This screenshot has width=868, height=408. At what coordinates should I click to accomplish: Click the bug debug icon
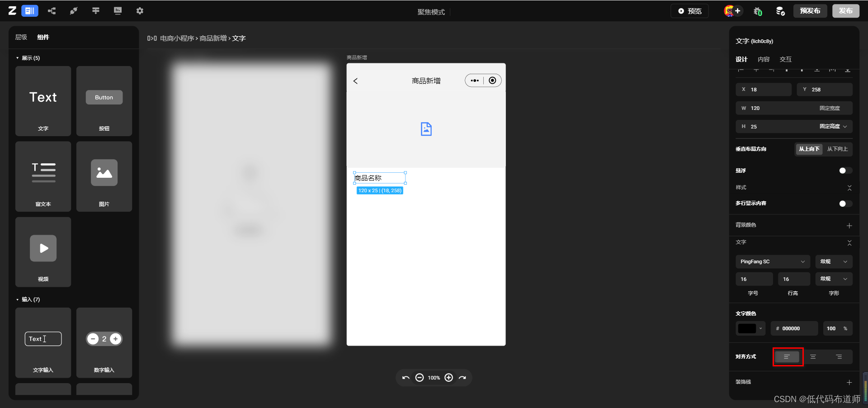[x=758, y=11]
